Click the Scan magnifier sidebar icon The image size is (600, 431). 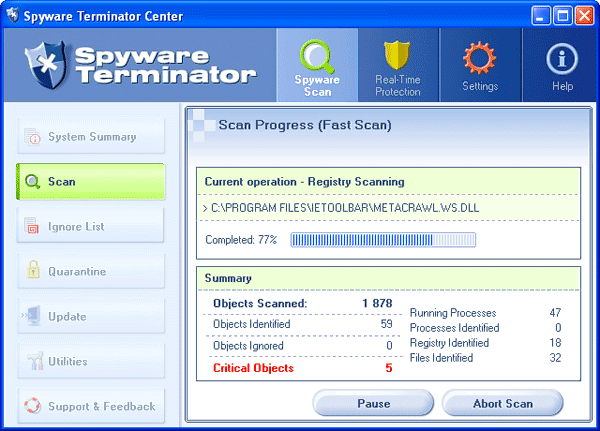pyautogui.click(x=32, y=181)
